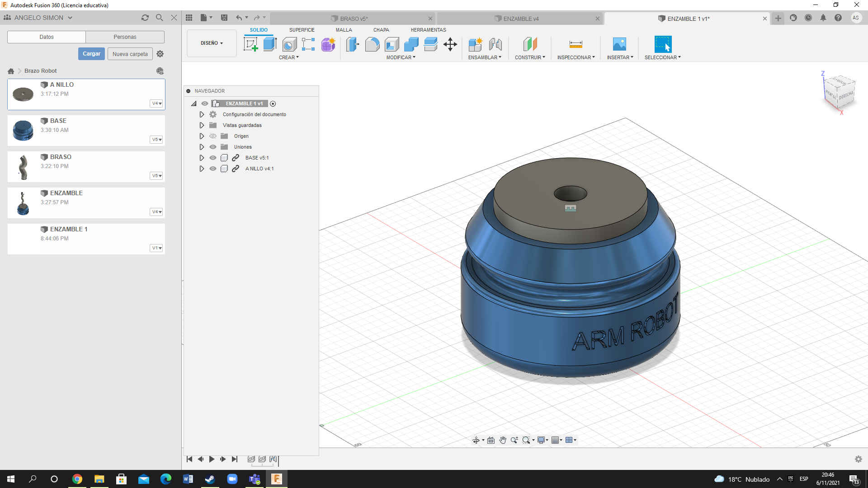Screen dimensions: 868x488
Task: Open the ENSAMBLAR dropdown menu
Action: tap(485, 57)
